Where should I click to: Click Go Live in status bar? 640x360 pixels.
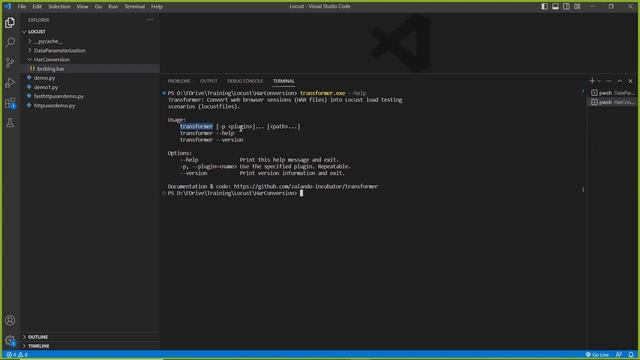(x=597, y=355)
